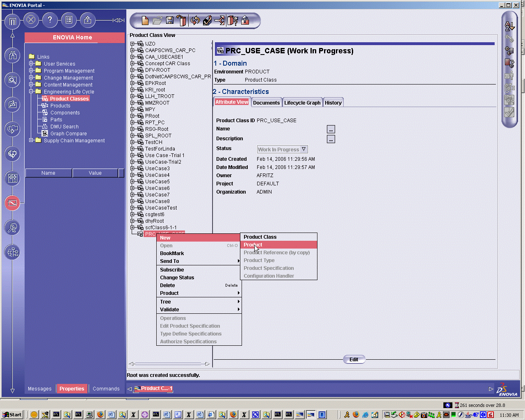The image size is (525, 420).
Task: Open the Validate submenu
Action: (199, 310)
